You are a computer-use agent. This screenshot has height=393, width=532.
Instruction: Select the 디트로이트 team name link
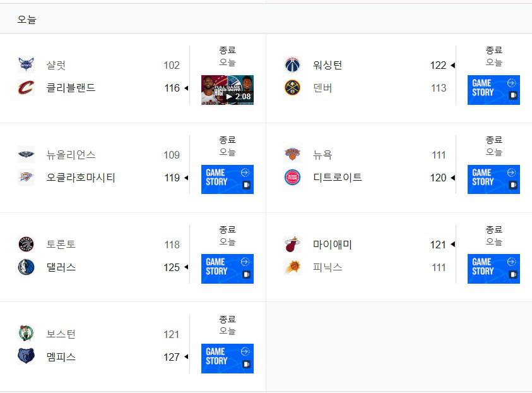tap(338, 178)
